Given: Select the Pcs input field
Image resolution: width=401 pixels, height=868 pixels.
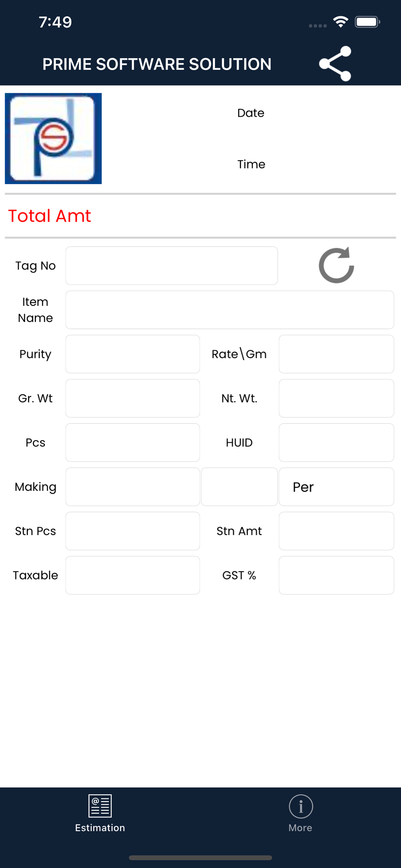Looking at the screenshot, I should [133, 443].
